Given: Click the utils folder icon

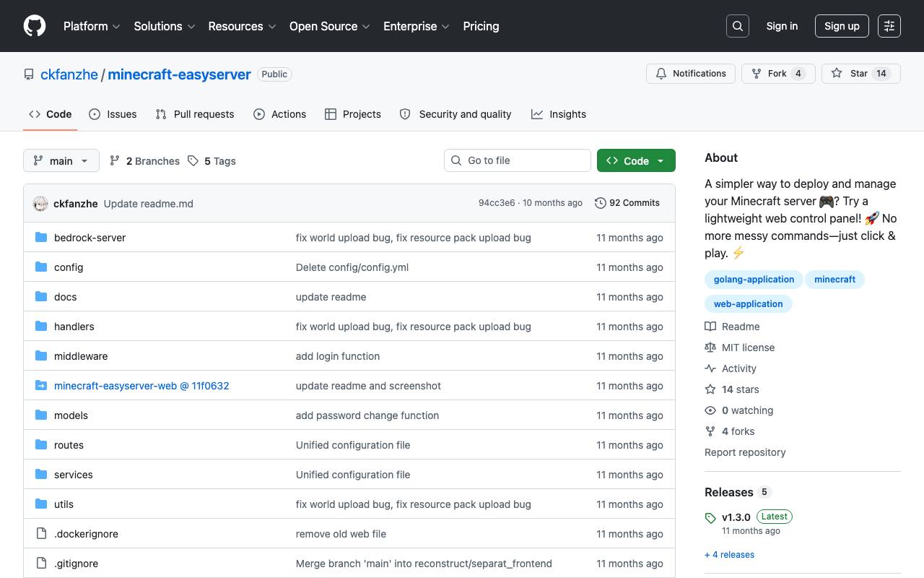Looking at the screenshot, I should (41, 504).
